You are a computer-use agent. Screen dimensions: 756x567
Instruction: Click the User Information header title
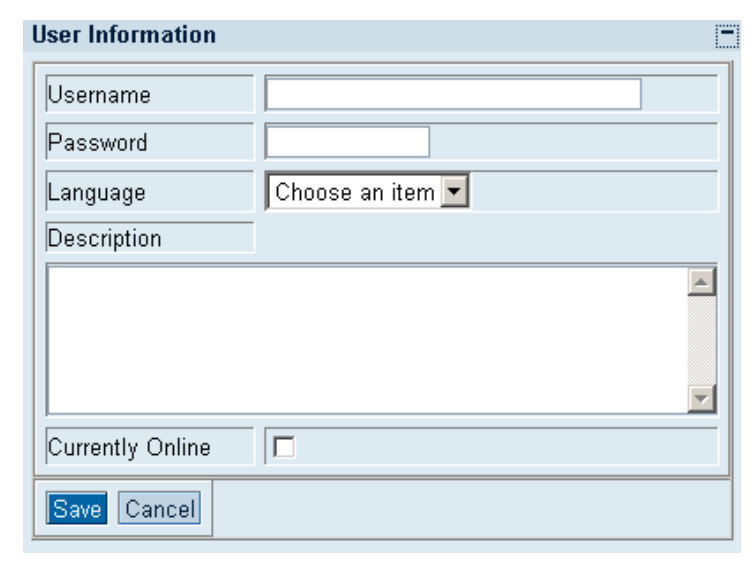[124, 36]
